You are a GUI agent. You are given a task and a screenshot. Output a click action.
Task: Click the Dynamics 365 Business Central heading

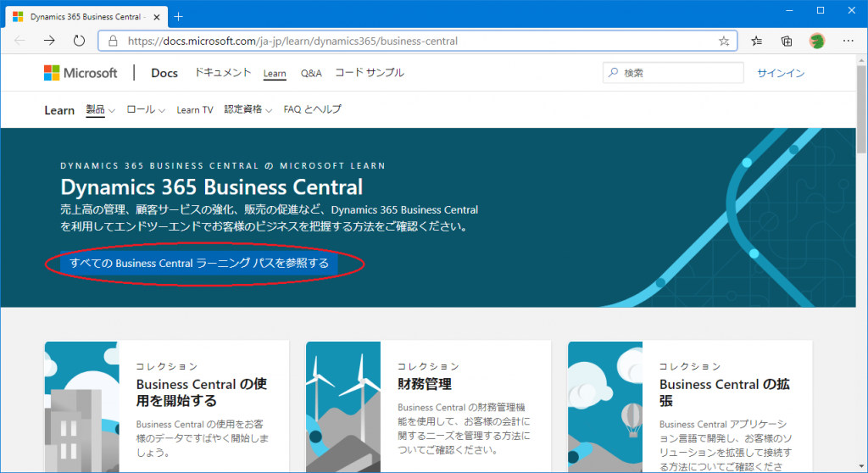[211, 187]
